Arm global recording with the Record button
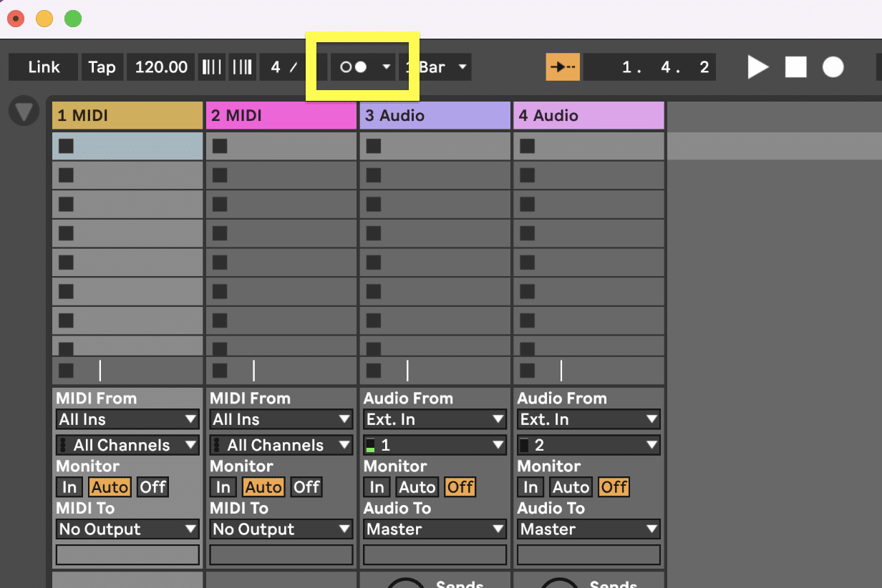The width and height of the screenshot is (882, 588). pyautogui.click(x=831, y=67)
